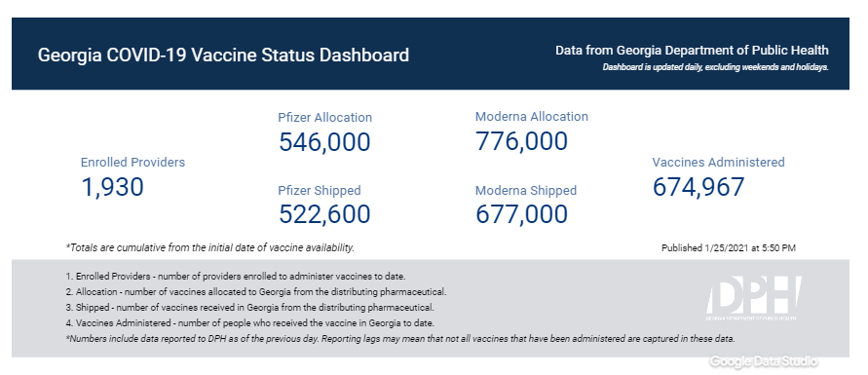
Task: Click the Enrolled Providers label
Action: pyautogui.click(x=132, y=163)
